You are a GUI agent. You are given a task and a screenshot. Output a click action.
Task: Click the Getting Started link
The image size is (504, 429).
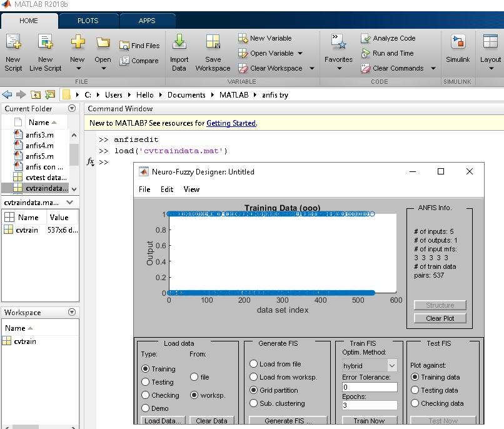231,123
